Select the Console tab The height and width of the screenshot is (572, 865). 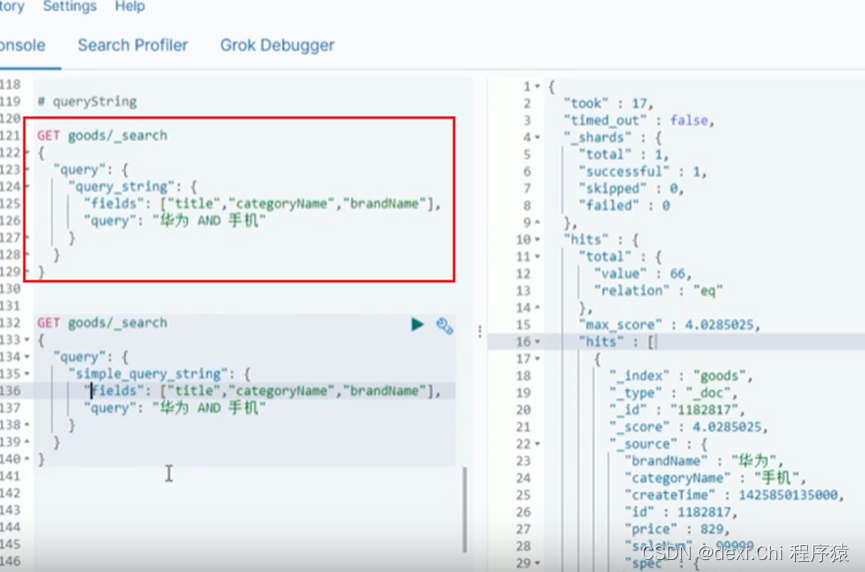point(23,45)
